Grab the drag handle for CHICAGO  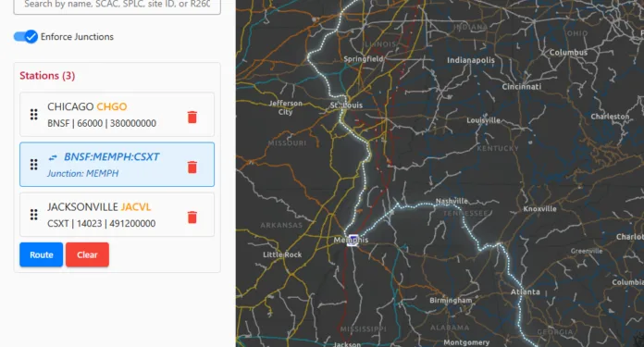(33, 115)
